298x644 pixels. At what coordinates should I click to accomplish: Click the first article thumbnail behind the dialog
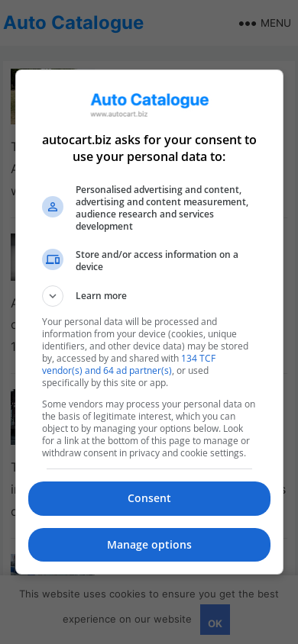tap(13, 96)
